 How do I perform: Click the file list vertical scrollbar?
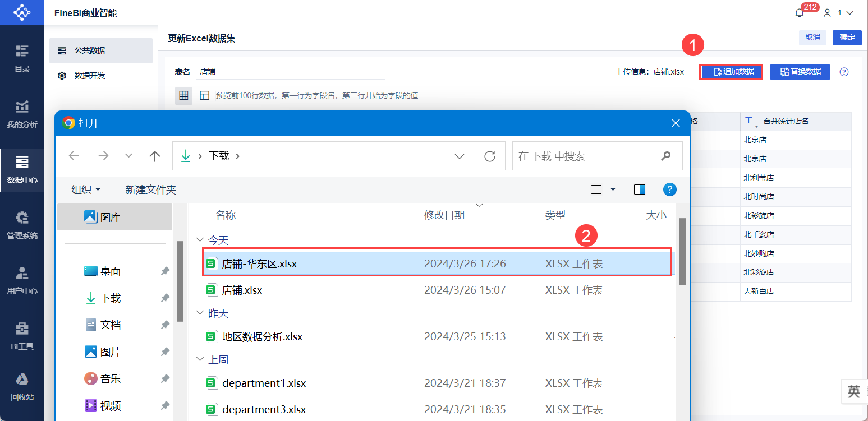pyautogui.click(x=682, y=252)
